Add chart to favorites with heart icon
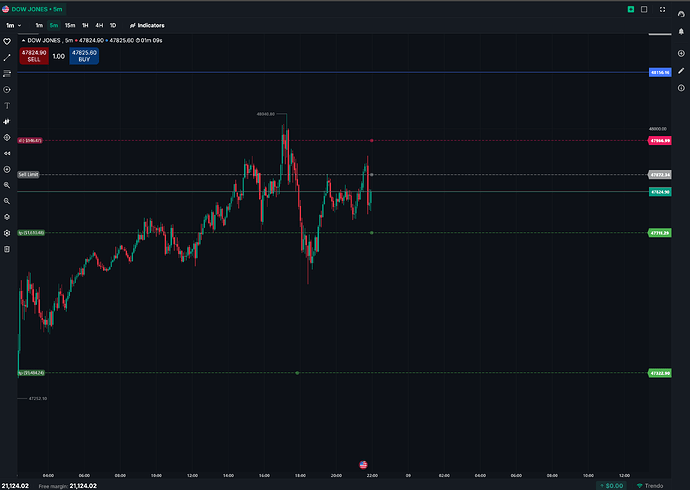Viewport: 690px width, 490px height. pyautogui.click(x=7, y=41)
